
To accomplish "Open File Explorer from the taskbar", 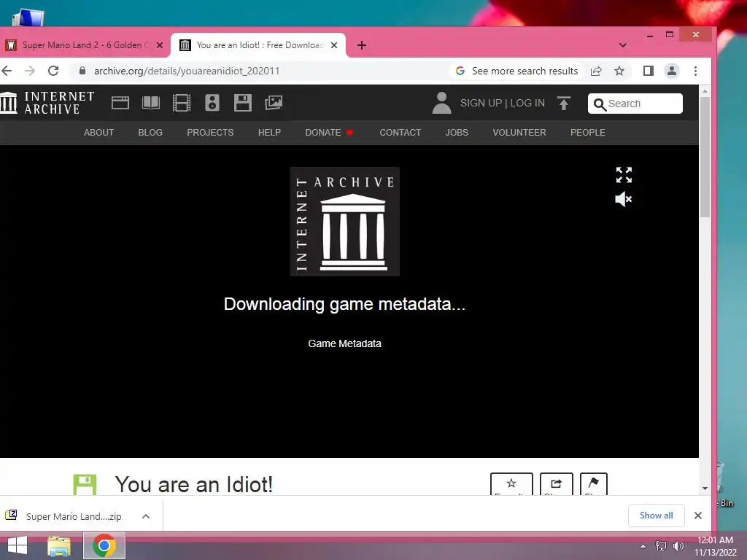I will (x=59, y=545).
